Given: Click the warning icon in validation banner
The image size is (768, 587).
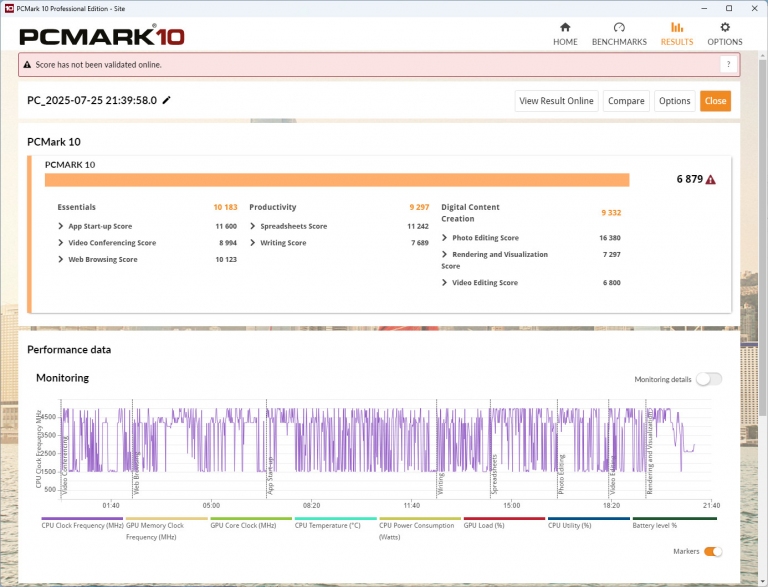Looking at the screenshot, I should click(27, 64).
